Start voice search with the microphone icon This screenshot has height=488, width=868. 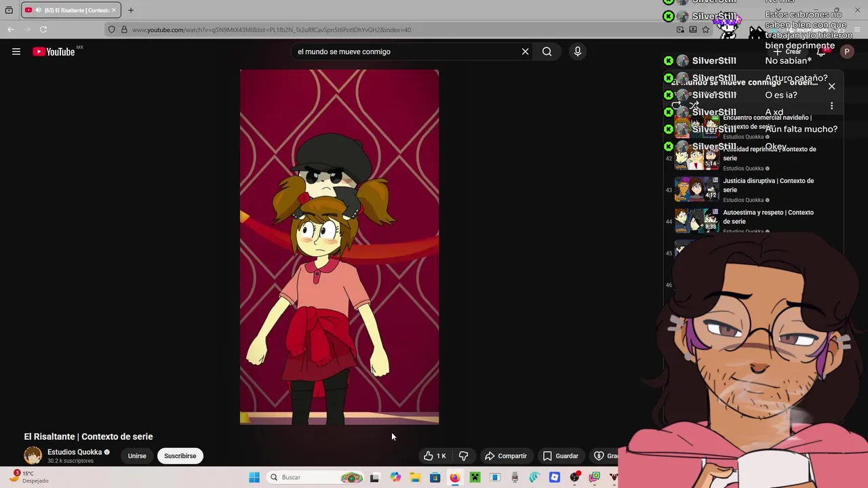[x=578, y=52]
